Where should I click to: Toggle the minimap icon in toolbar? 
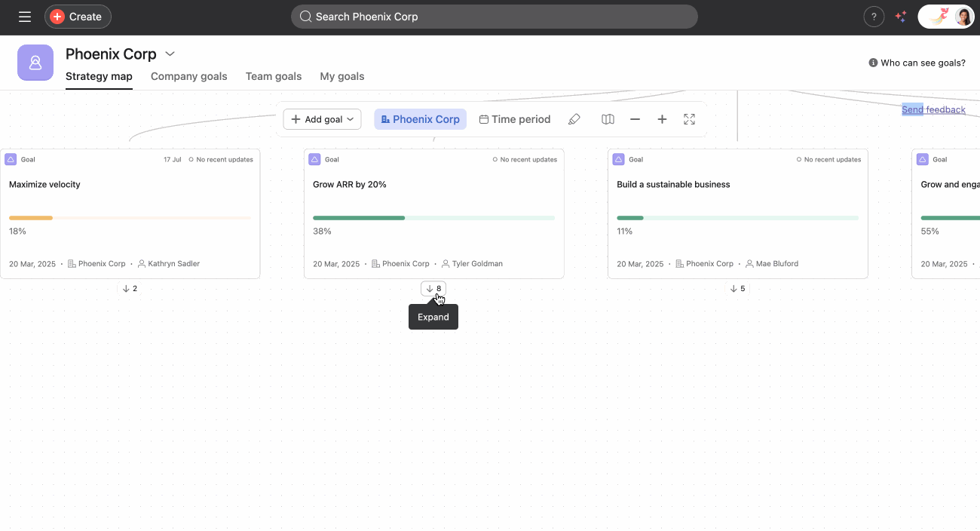coord(608,119)
